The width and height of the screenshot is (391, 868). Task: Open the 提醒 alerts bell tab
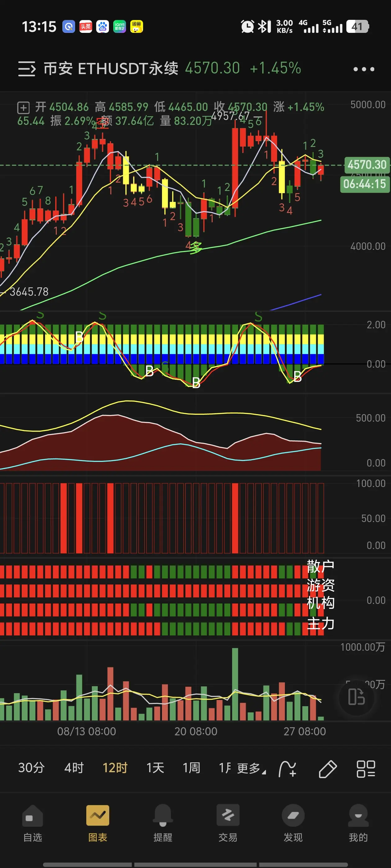point(163,823)
